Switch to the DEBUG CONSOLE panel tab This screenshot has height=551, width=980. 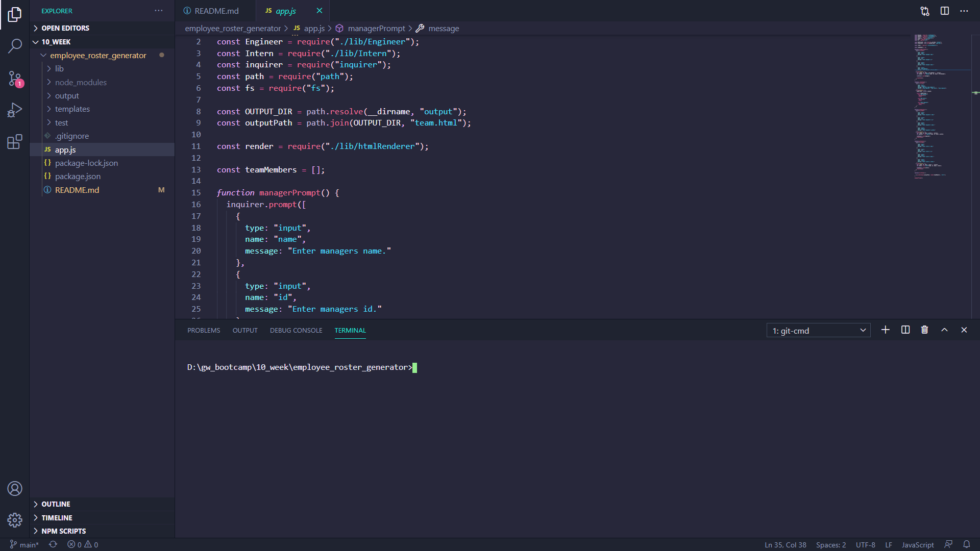pos(296,330)
